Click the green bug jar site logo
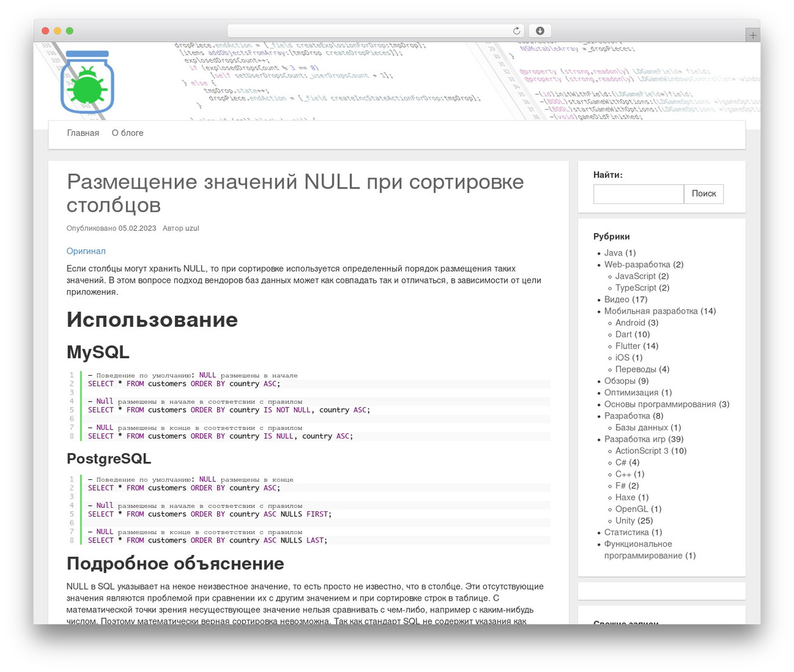This screenshot has width=794, height=672. (x=87, y=82)
